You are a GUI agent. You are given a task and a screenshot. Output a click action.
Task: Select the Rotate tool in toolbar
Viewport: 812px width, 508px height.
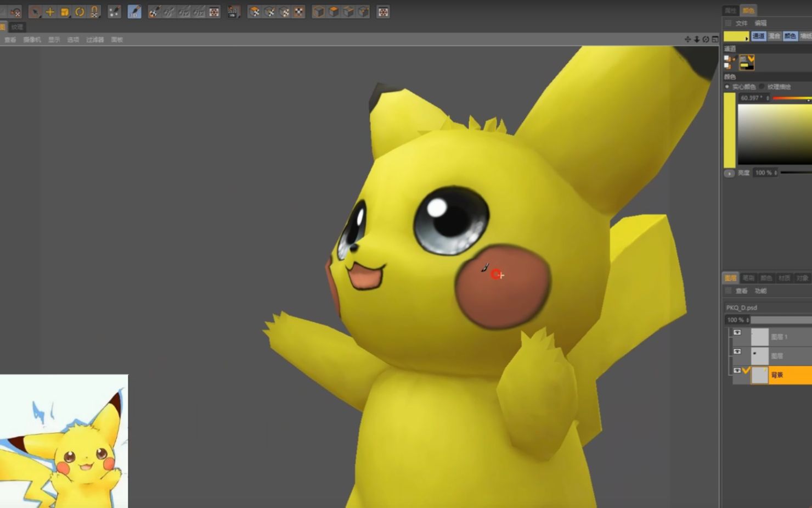[x=80, y=12]
